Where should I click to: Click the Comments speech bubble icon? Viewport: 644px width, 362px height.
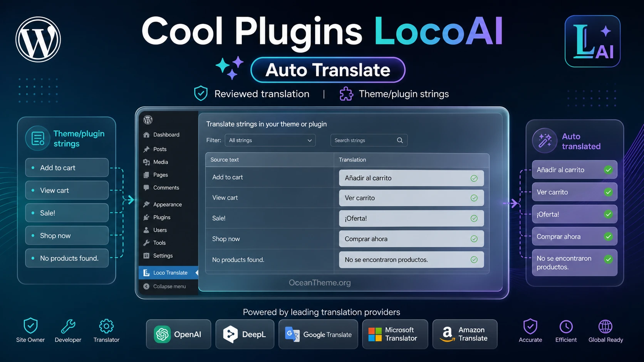click(146, 188)
